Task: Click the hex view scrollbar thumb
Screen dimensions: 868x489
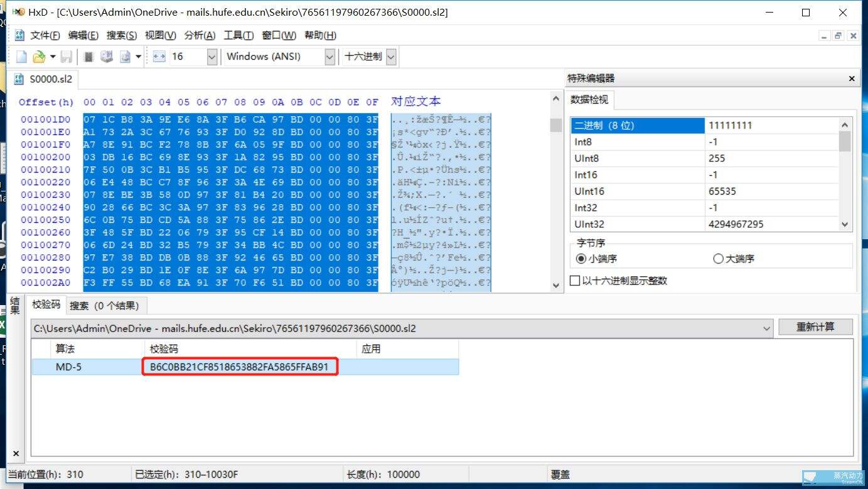Action: point(556,125)
